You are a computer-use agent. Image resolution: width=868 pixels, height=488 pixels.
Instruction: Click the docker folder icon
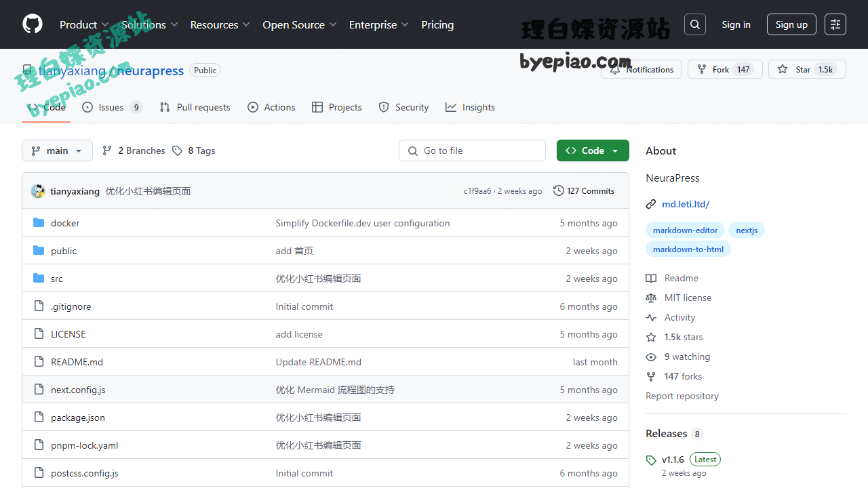(39, 223)
